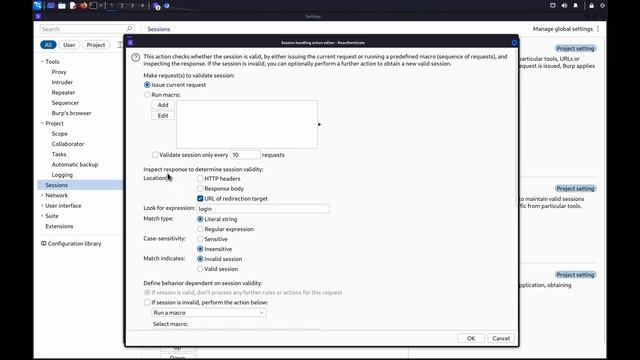This screenshot has height=360, width=640.
Task: Click the requests count field showing 10
Action: click(x=245, y=155)
